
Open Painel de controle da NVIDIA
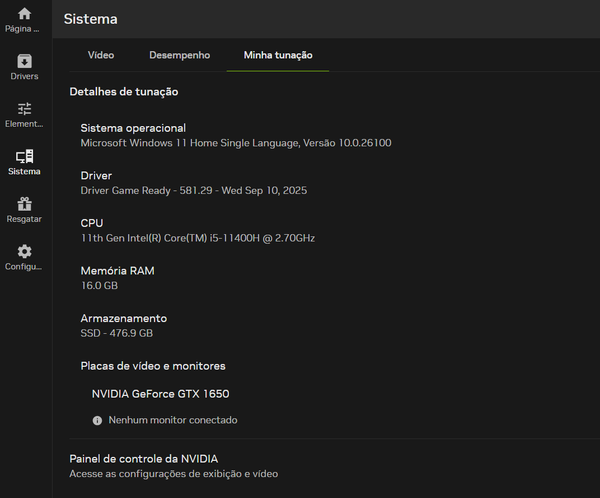143,459
